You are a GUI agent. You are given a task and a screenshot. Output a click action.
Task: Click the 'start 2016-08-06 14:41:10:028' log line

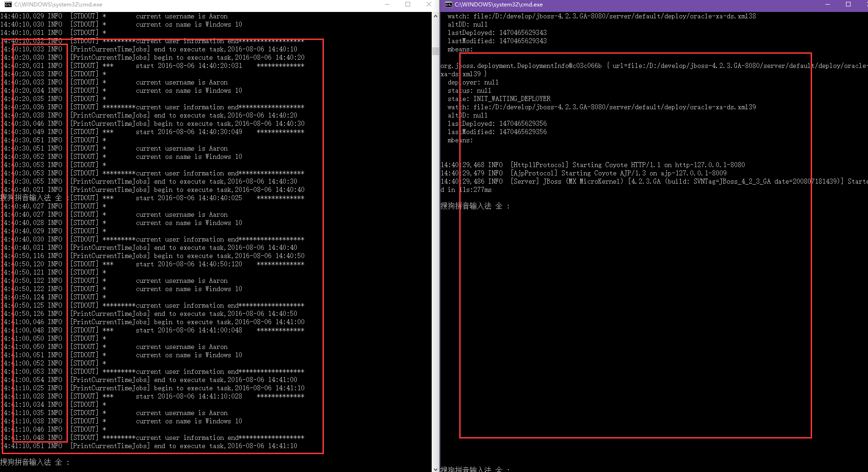(x=187, y=396)
